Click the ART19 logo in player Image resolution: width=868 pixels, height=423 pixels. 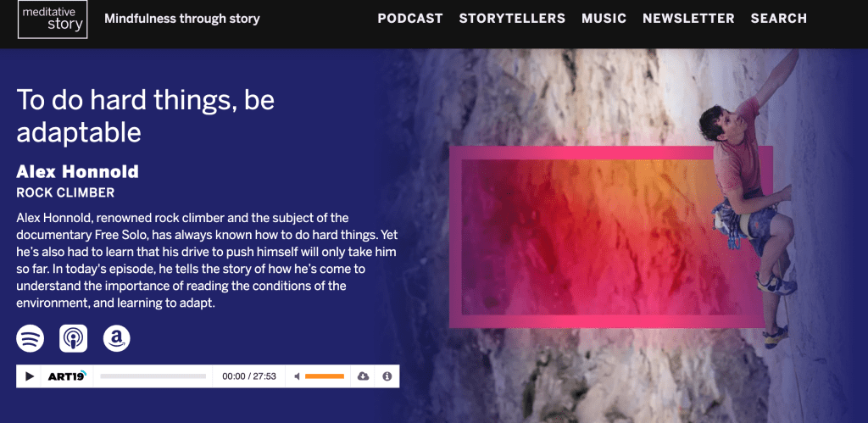coord(67,376)
